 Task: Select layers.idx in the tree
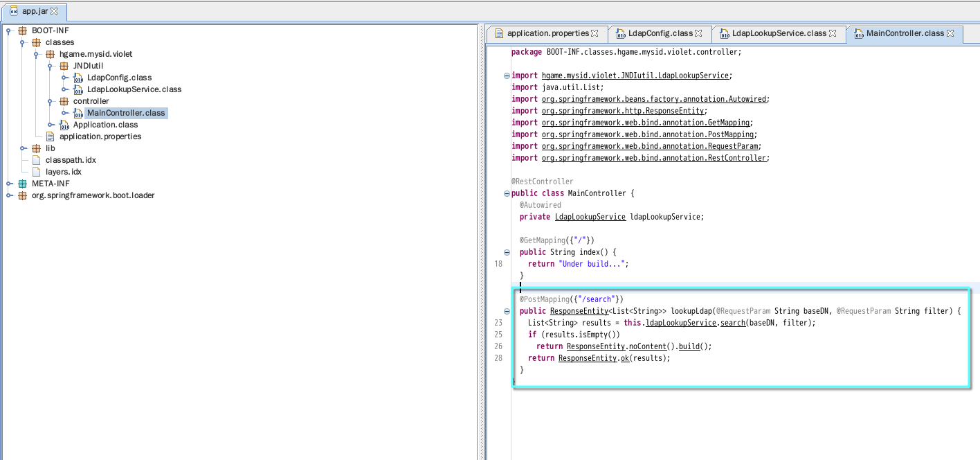point(64,172)
